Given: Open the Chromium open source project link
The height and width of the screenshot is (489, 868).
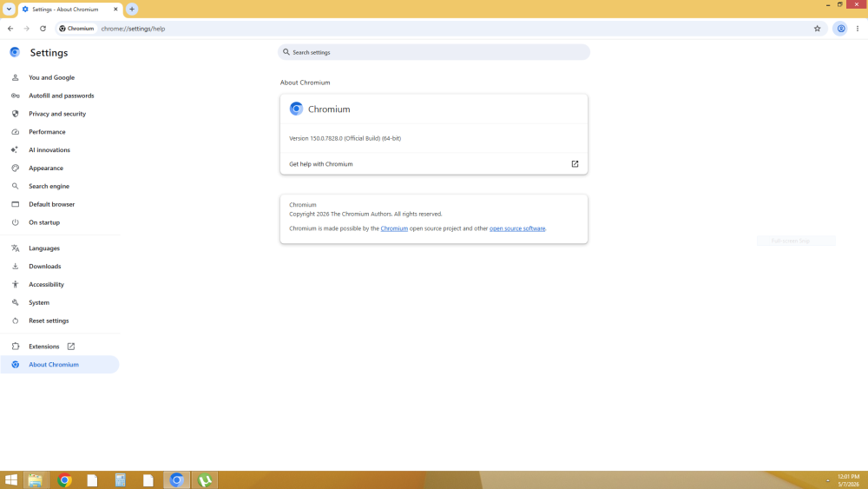Looking at the screenshot, I should pyautogui.click(x=394, y=228).
